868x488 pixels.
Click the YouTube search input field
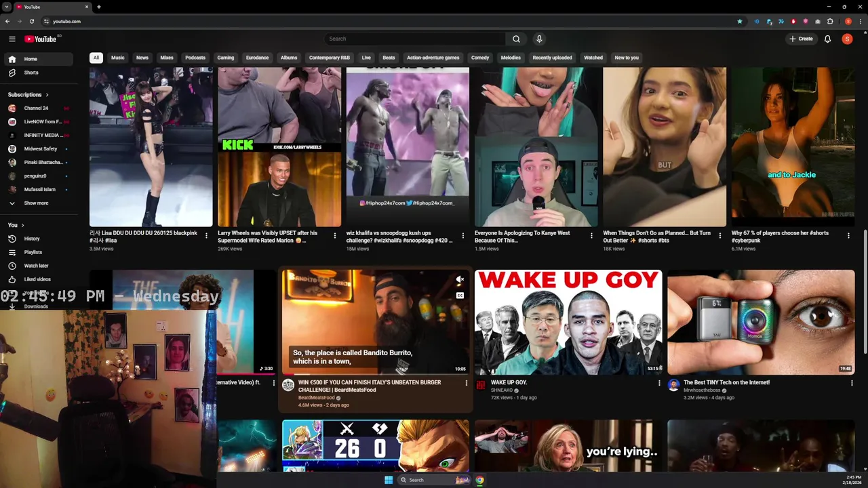tap(414, 39)
